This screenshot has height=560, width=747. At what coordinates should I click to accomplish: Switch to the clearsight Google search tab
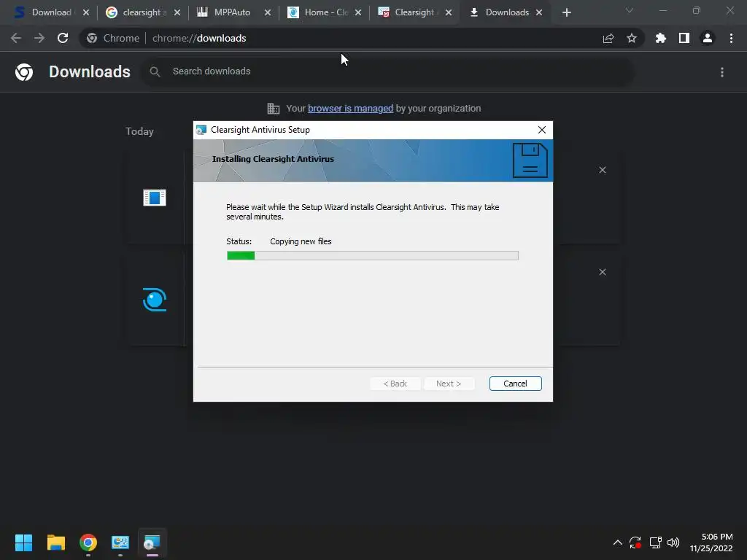tap(142, 12)
